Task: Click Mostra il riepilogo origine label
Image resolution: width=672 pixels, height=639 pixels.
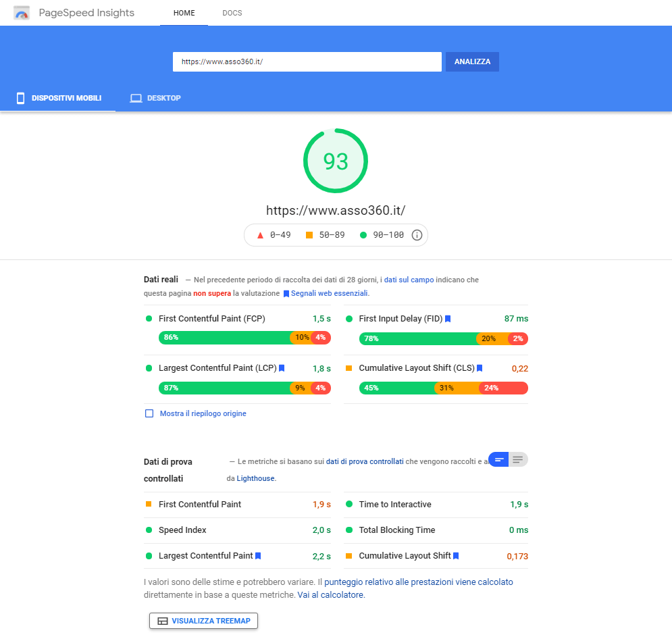Action: tap(203, 413)
